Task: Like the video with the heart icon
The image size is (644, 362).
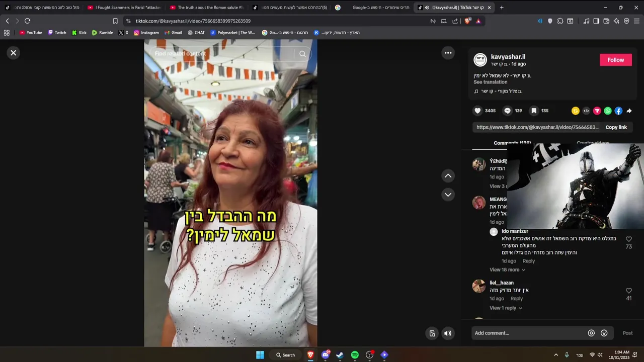Action: tap(477, 111)
